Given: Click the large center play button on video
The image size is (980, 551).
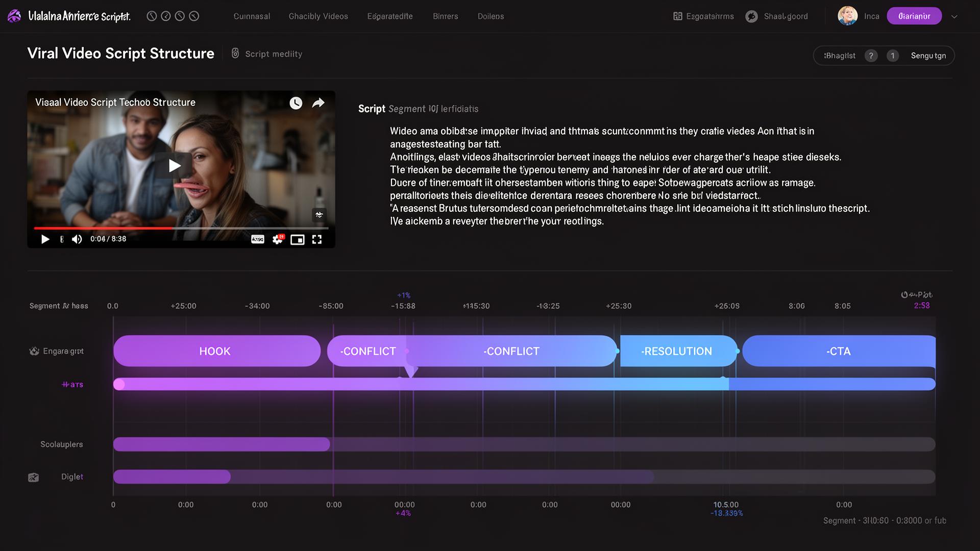Looking at the screenshot, I should tap(175, 165).
